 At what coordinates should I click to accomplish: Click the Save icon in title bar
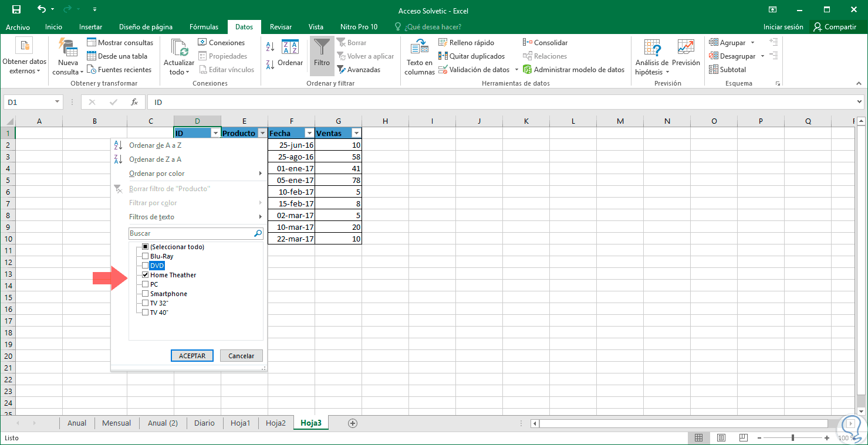(16, 10)
